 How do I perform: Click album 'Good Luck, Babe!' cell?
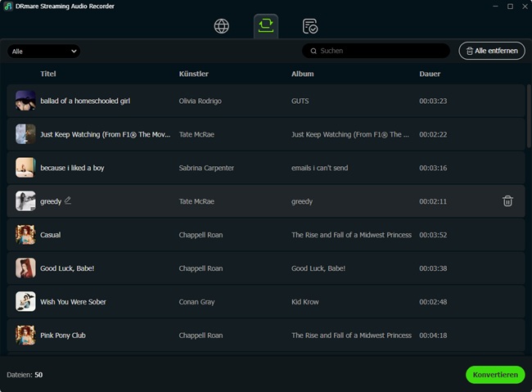point(318,268)
